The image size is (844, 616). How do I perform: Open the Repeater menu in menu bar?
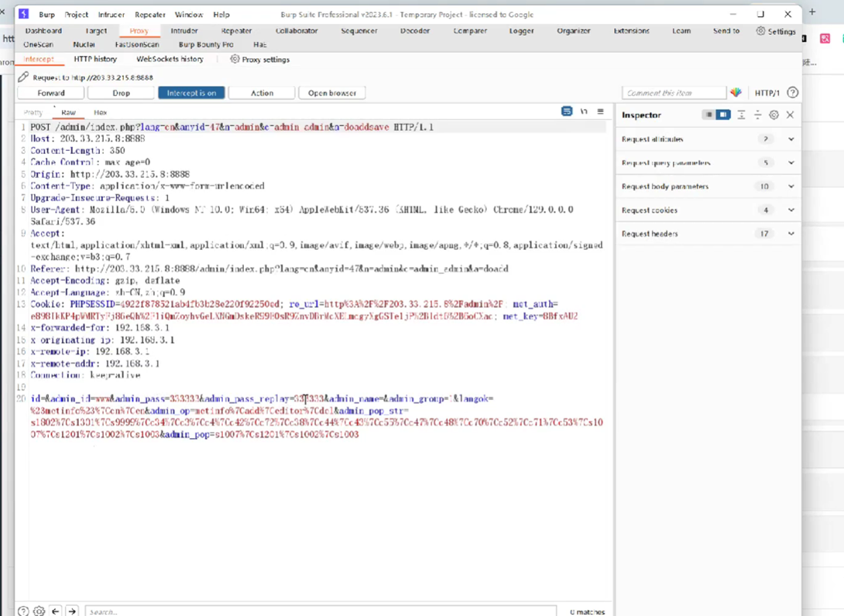(x=149, y=15)
